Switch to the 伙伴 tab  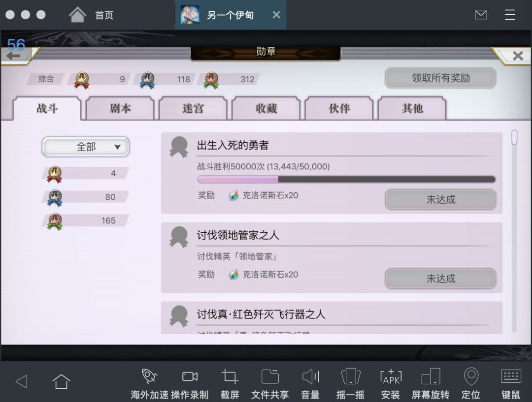click(339, 108)
